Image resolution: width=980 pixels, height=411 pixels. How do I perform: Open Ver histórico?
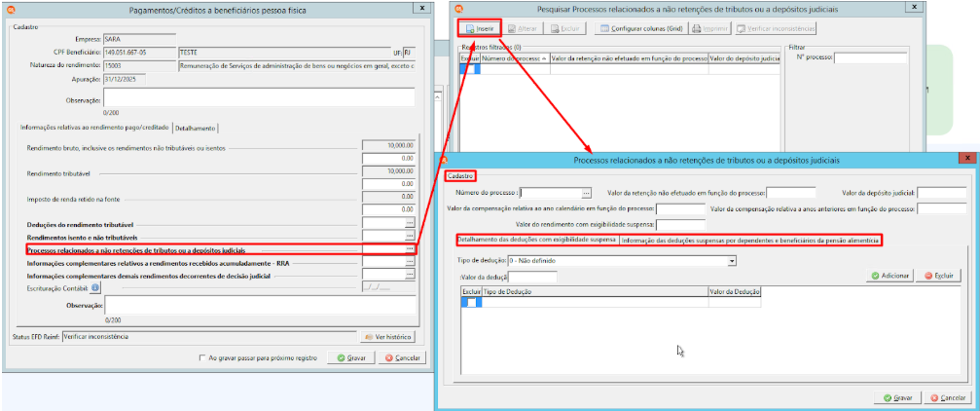click(x=387, y=337)
